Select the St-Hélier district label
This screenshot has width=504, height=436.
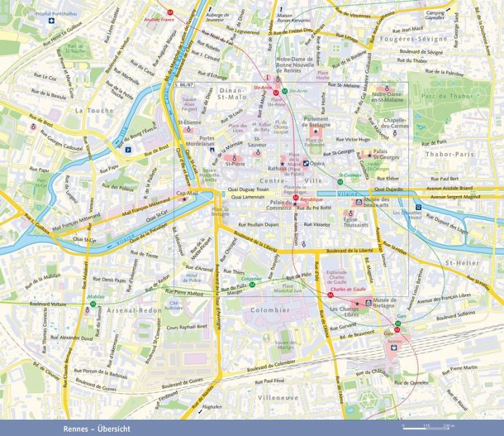point(462,263)
